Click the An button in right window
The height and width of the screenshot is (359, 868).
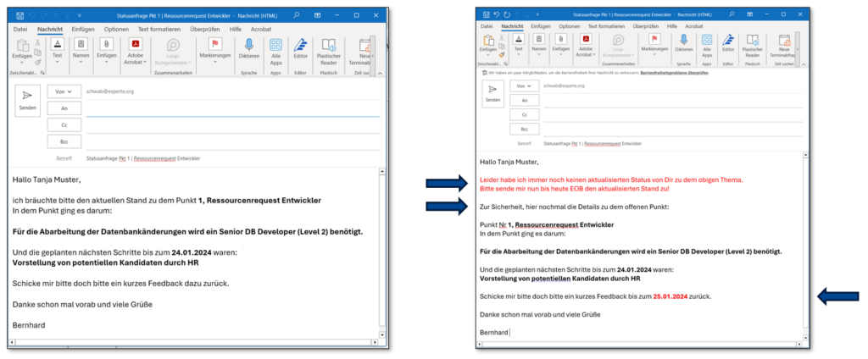click(524, 100)
